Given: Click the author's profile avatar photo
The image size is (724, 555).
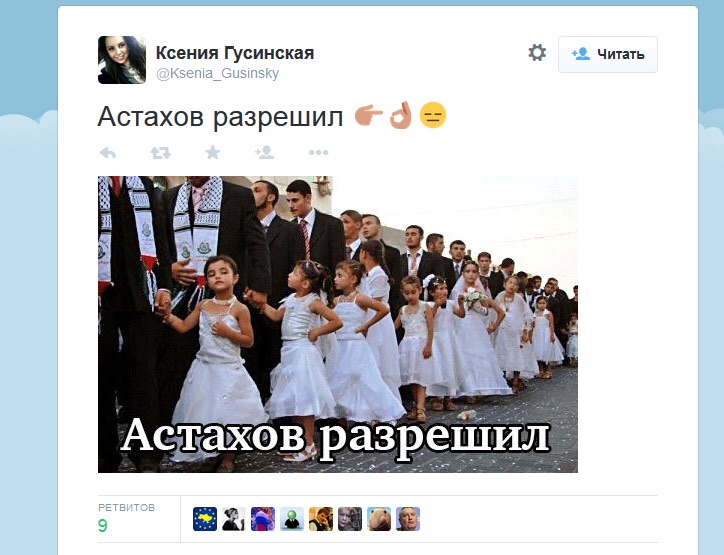Looking at the screenshot, I should coord(122,60).
